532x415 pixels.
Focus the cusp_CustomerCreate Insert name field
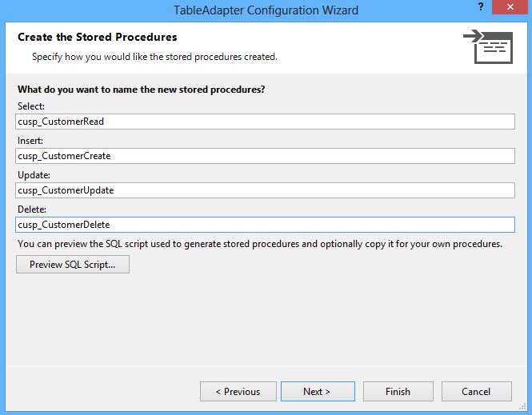coord(265,156)
